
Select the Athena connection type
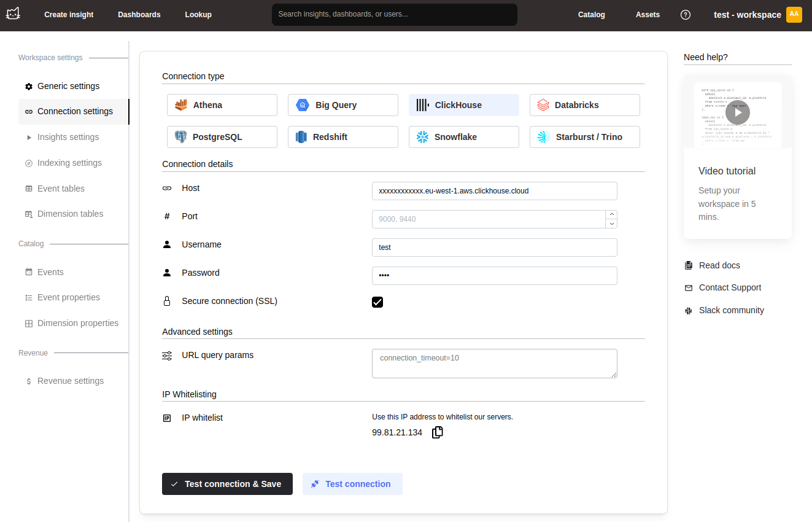coord(222,105)
